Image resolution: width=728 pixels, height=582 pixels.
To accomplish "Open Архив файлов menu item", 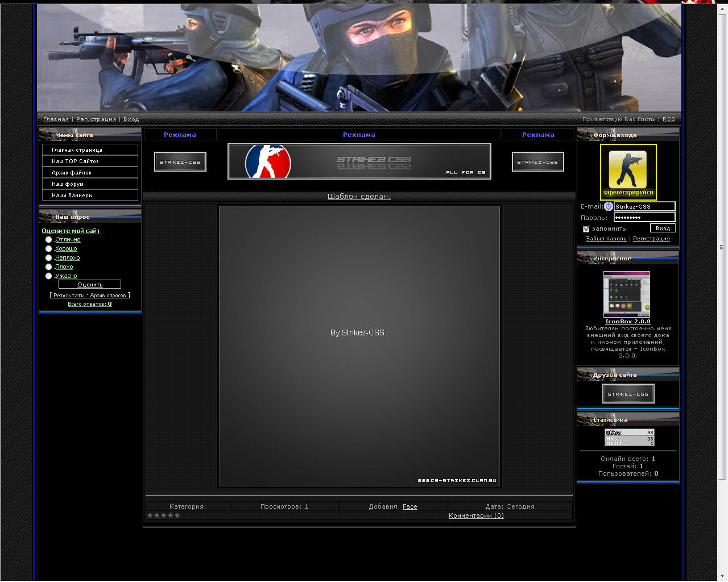I will [90, 172].
